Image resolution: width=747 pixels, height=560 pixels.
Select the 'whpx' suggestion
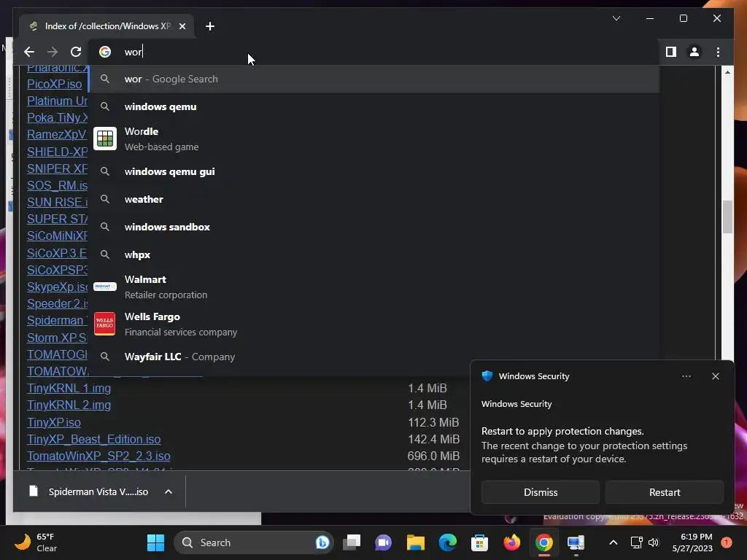coord(374,254)
